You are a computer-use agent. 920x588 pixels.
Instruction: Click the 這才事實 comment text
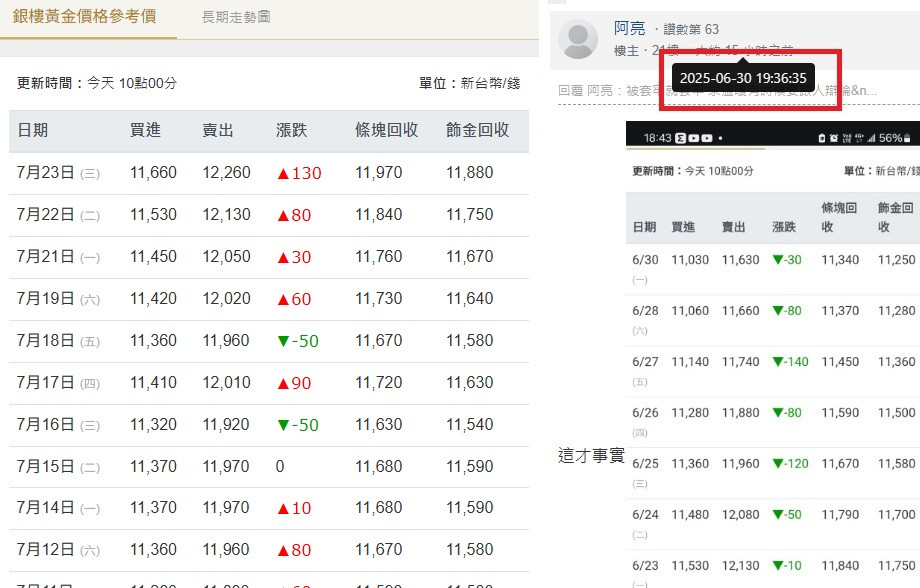(591, 455)
